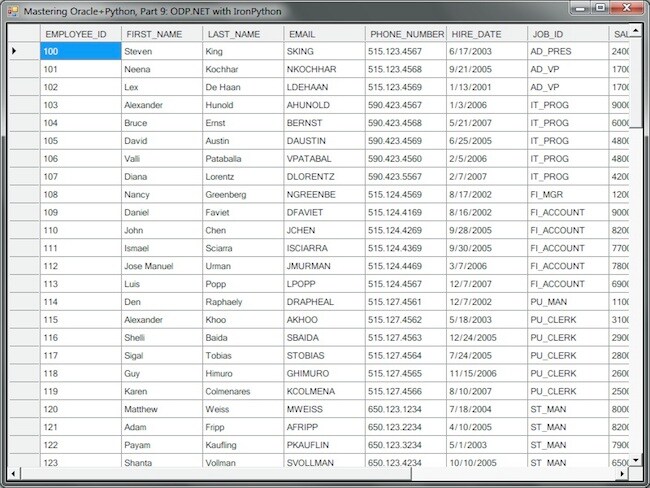
Task: Select the first name cell 'John'
Action: click(x=162, y=230)
